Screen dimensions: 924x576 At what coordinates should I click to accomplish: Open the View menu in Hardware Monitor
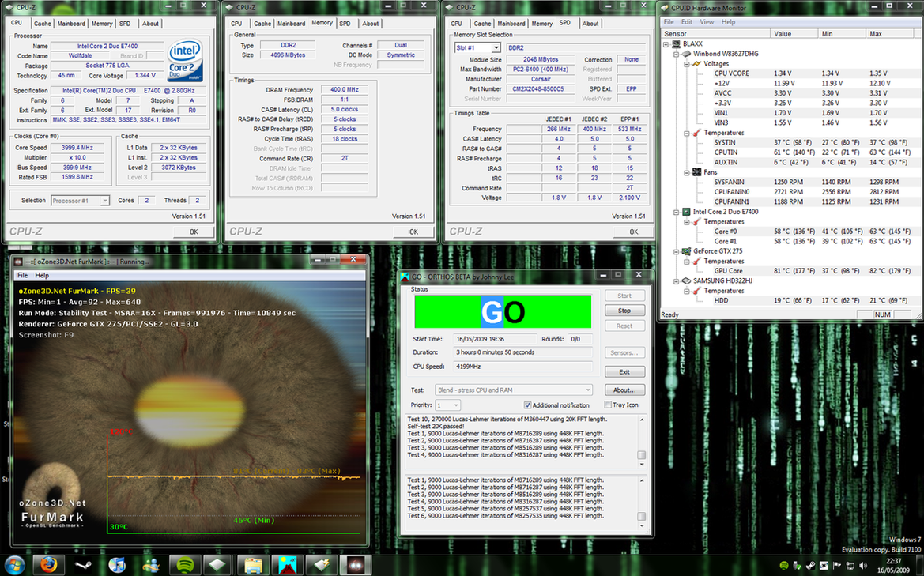pyautogui.click(x=707, y=22)
